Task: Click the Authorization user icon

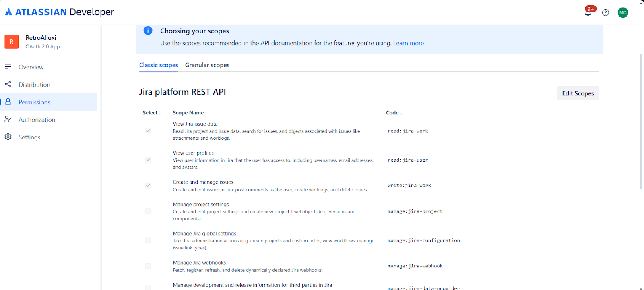Action: pos(8,119)
